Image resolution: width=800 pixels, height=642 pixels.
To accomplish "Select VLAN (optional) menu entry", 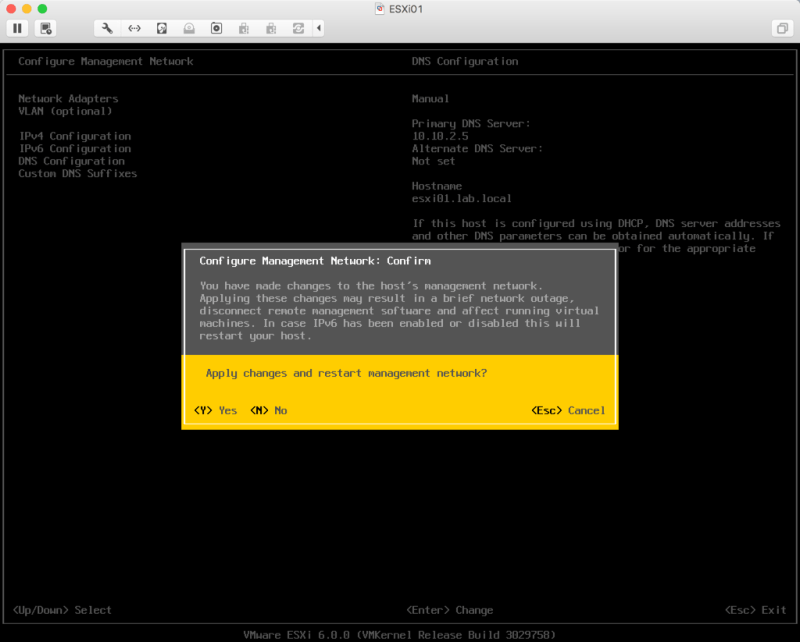I will pos(66,111).
